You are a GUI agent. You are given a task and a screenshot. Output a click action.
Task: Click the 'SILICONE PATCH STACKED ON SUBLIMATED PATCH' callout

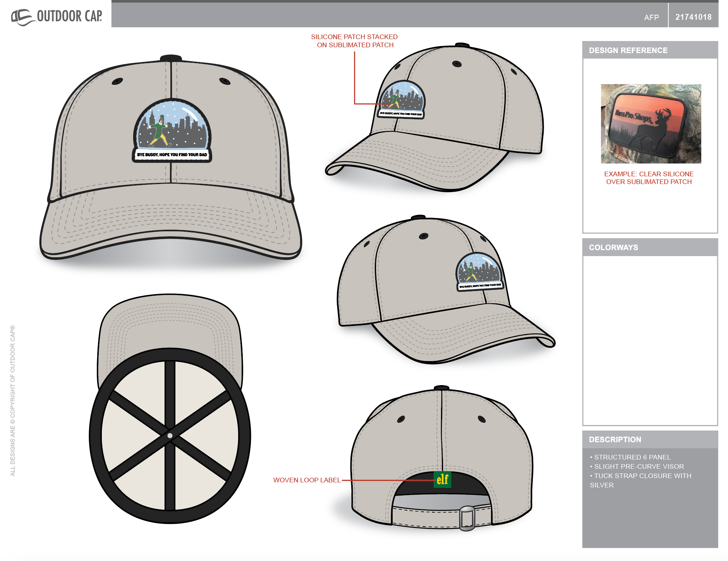(354, 41)
